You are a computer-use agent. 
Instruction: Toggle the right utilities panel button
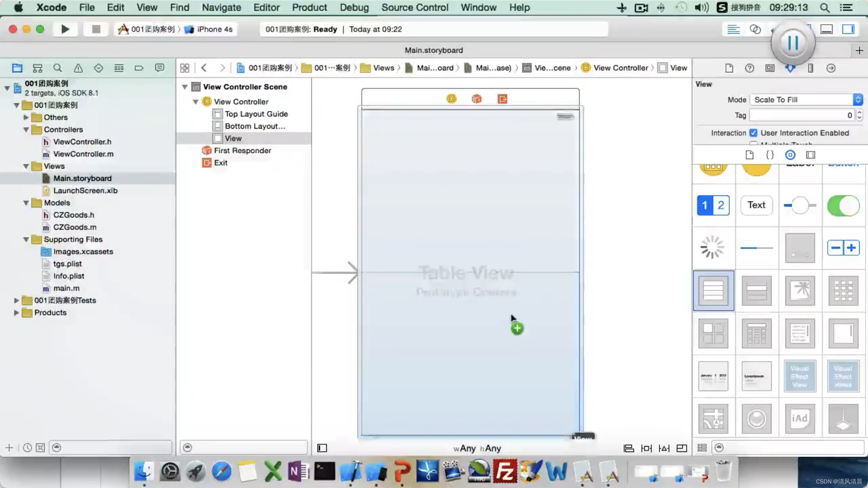848,29
